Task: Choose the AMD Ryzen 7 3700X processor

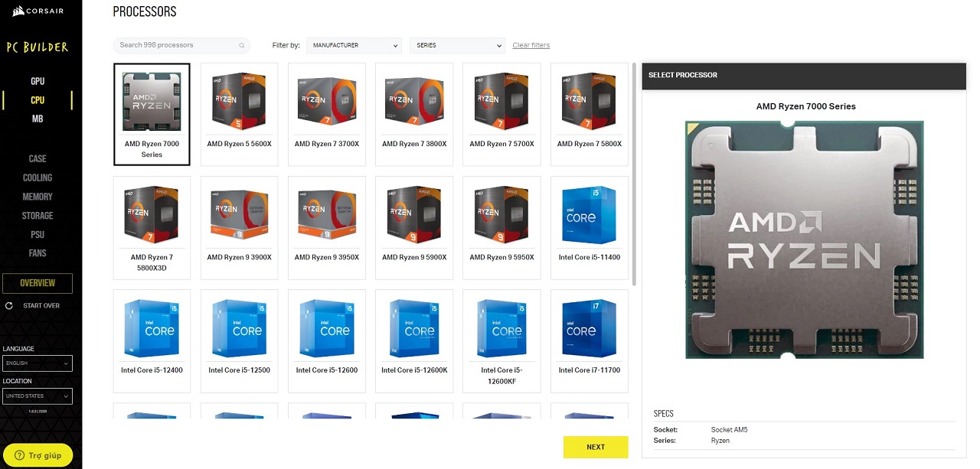Action: tap(326, 114)
